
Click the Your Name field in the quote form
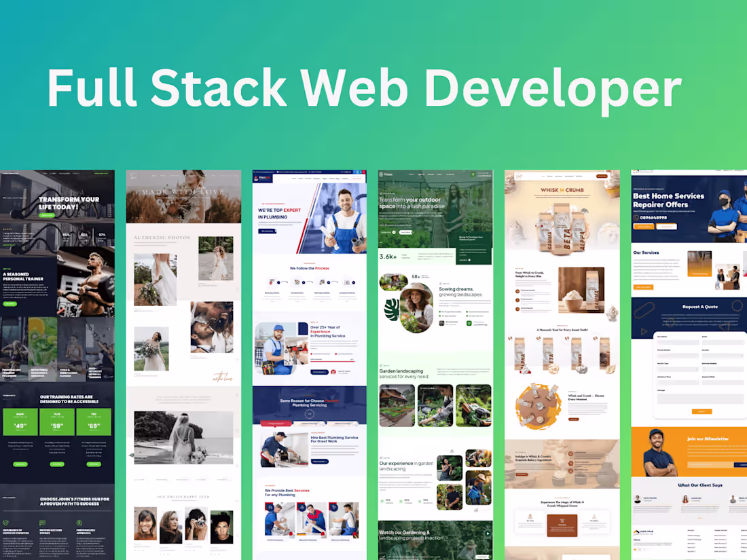[678, 342]
